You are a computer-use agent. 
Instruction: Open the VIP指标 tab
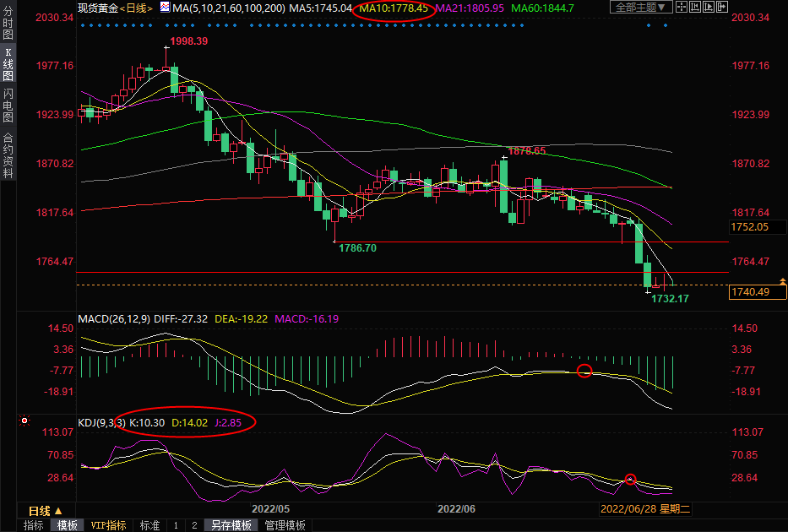click(x=108, y=525)
